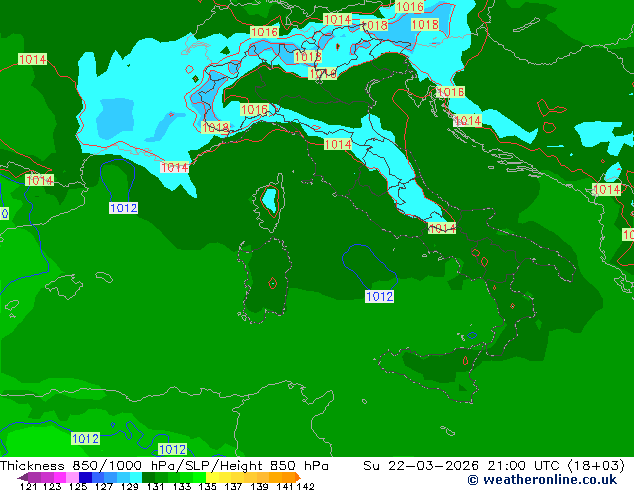Click the darkest green legend swatch above 131
Viewport: 634px width, 490px height.
(149, 477)
